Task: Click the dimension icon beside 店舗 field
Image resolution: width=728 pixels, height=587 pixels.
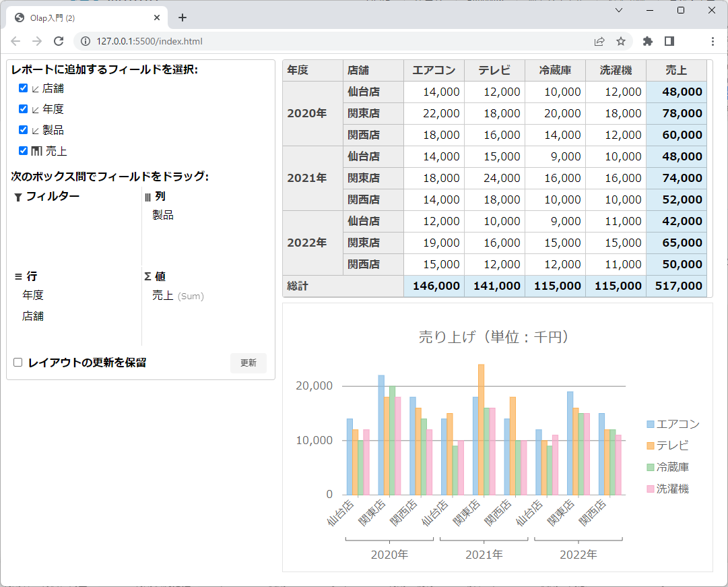Action: click(x=36, y=89)
